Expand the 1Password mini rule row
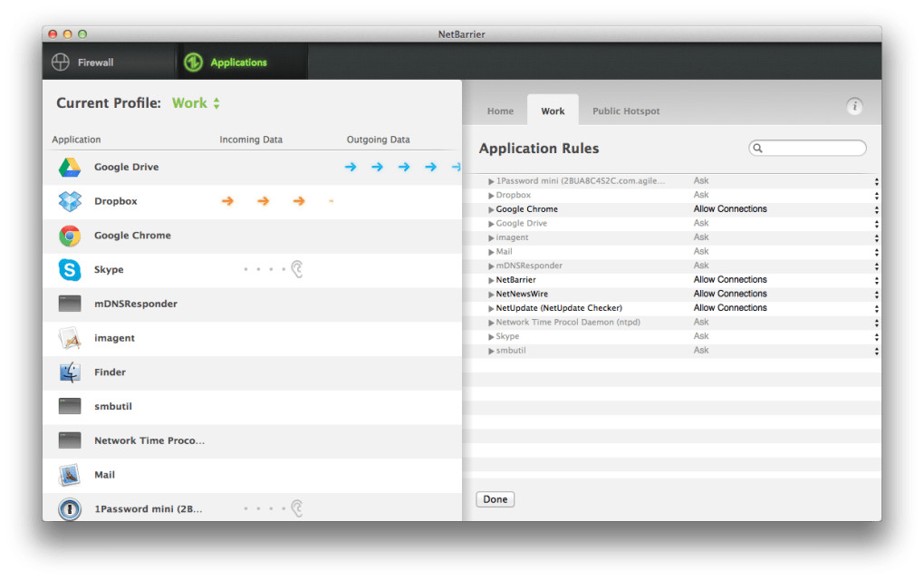 491,181
